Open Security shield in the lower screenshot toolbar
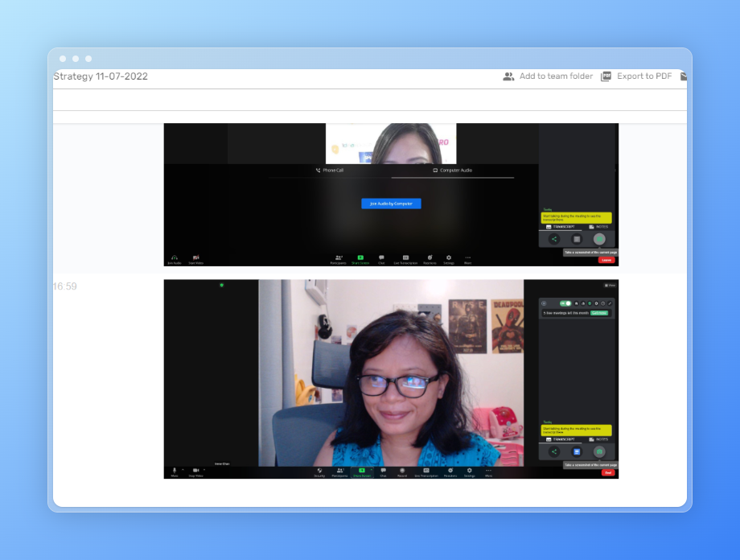Viewport: 740px width, 560px height. pyautogui.click(x=319, y=471)
